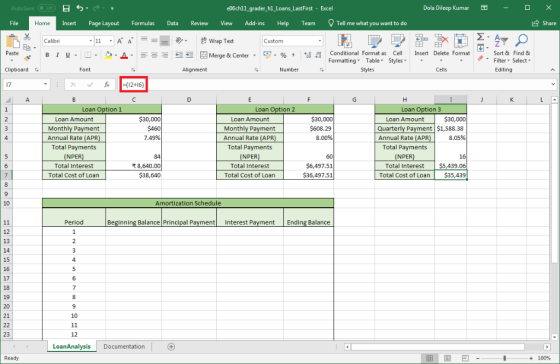Click the Decrease Decimal icon
This screenshot has width=560, height=364.
pos(318,55)
